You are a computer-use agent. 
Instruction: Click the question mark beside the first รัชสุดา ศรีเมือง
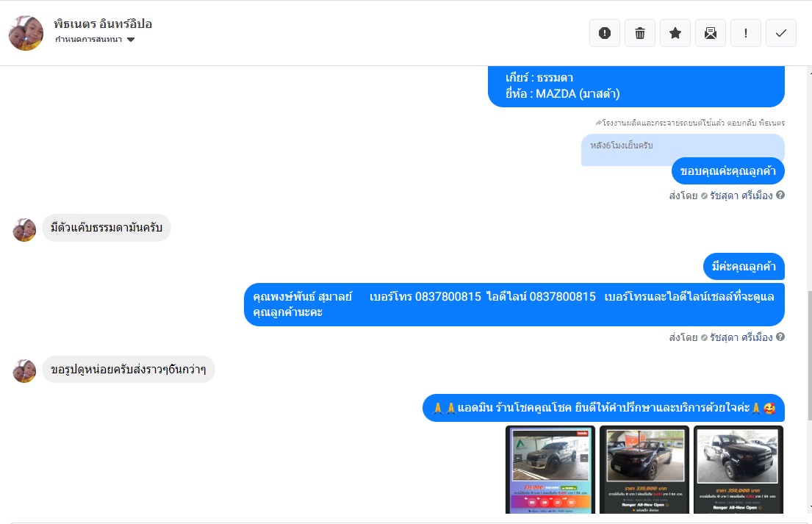tap(780, 195)
